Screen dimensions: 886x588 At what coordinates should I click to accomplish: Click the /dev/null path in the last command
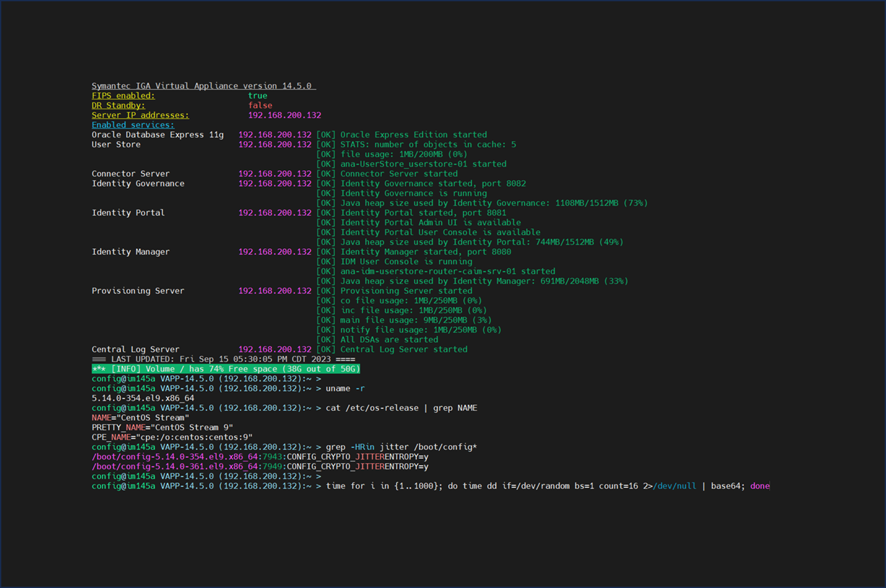click(674, 486)
